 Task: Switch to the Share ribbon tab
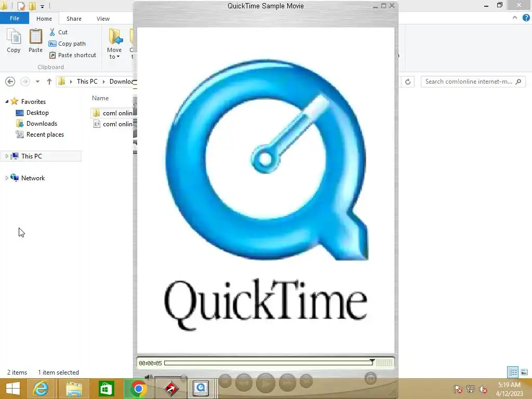74,19
